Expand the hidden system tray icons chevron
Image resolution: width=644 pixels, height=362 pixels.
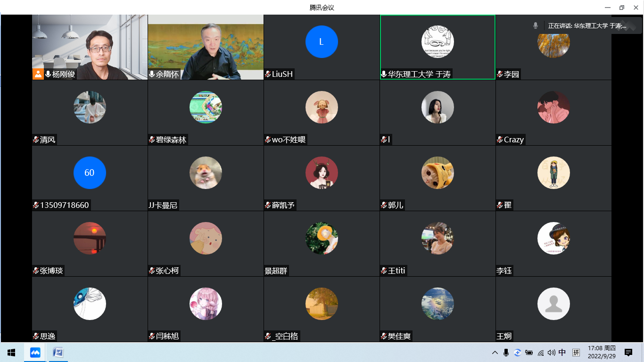[x=495, y=353]
